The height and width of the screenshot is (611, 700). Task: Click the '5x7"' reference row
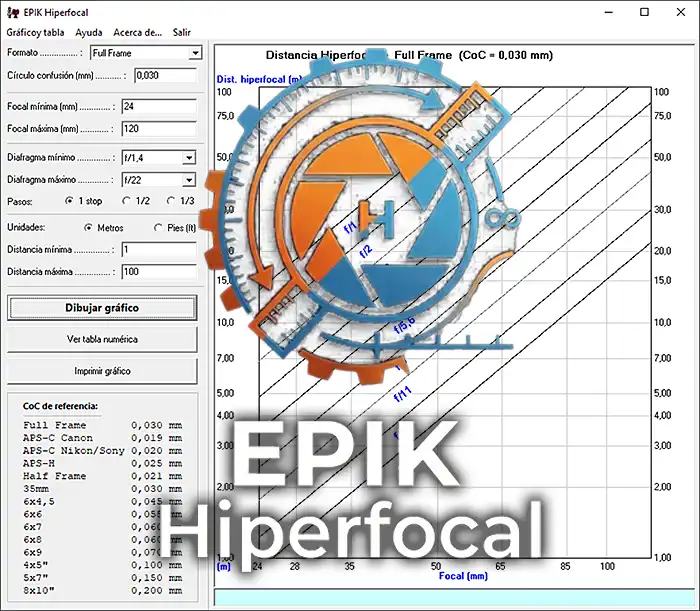pyautogui.click(x=103, y=578)
